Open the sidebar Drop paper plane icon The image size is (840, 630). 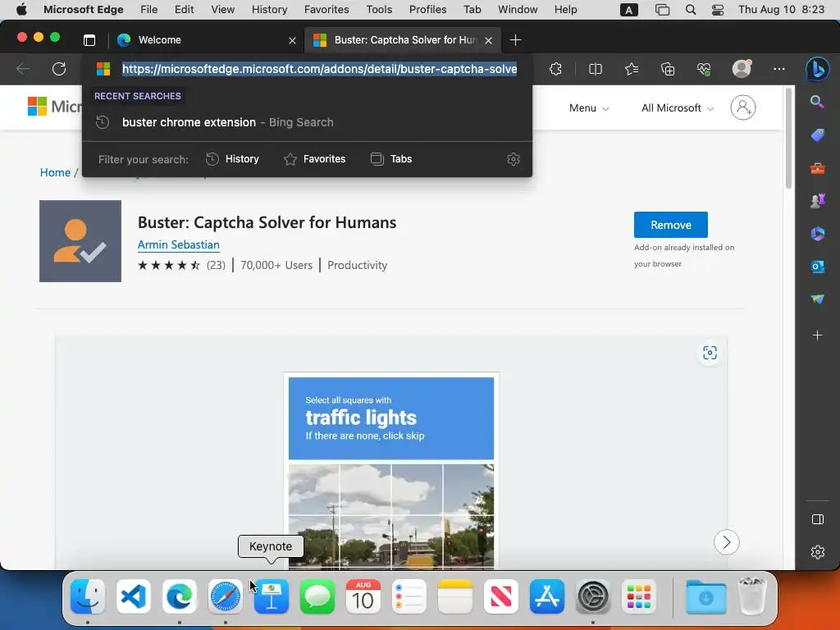pyautogui.click(x=817, y=299)
